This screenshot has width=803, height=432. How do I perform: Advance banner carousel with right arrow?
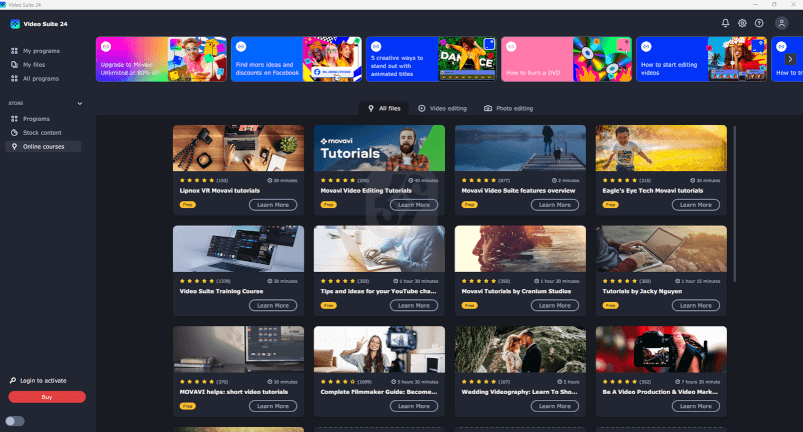[x=790, y=59]
